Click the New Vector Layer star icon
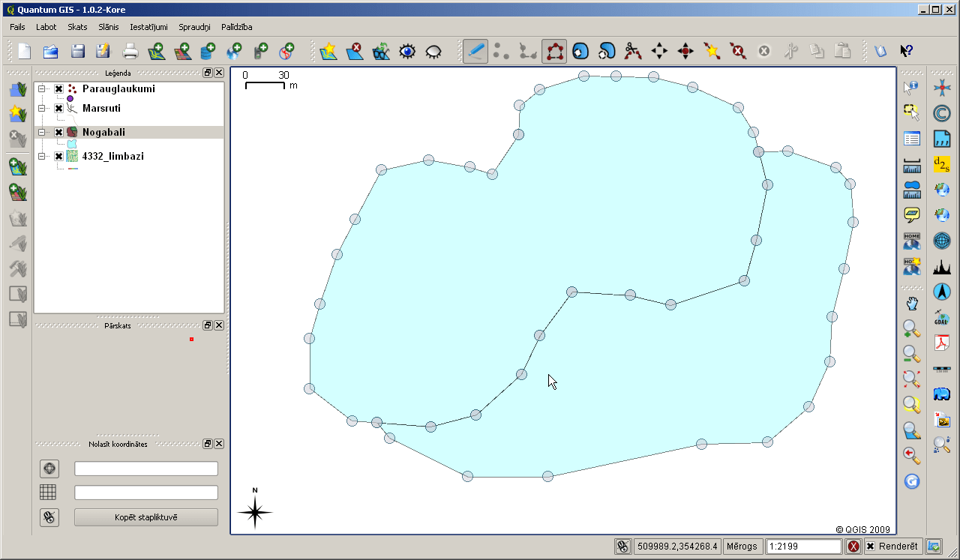This screenshot has height=560, width=960. pyautogui.click(x=328, y=51)
